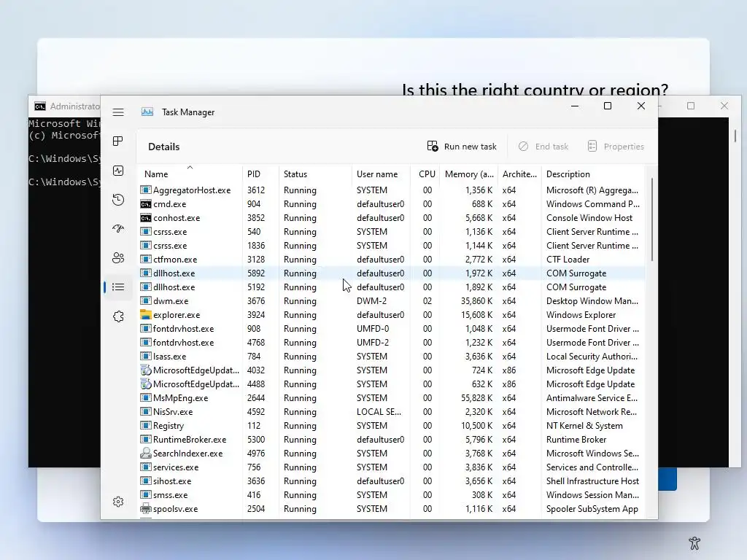The width and height of the screenshot is (747, 560).
Task: Sort by the Memory column header
Action: [x=469, y=174]
